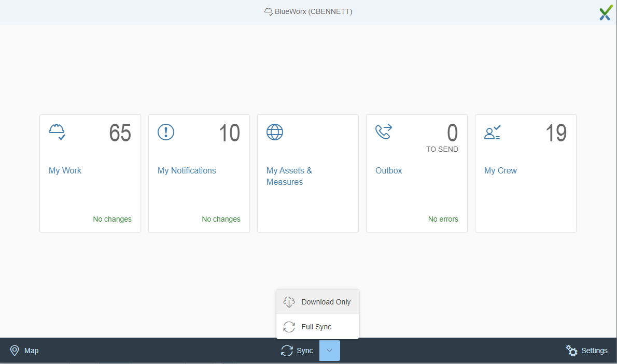Click the green-blue X logo icon

tap(606, 13)
